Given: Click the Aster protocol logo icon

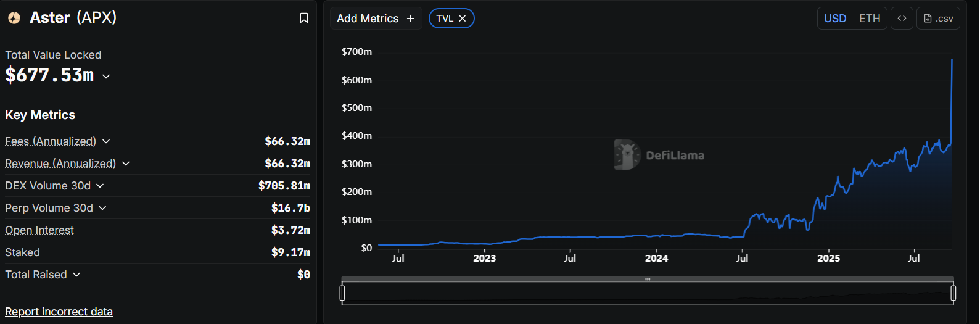Looking at the screenshot, I should [14, 18].
